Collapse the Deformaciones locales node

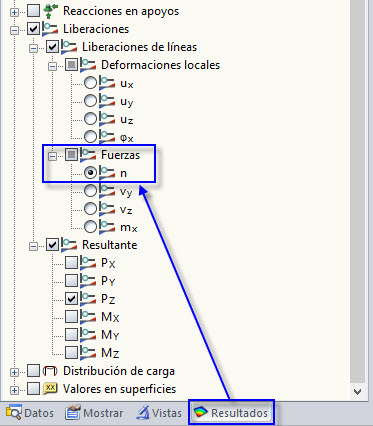(52, 67)
